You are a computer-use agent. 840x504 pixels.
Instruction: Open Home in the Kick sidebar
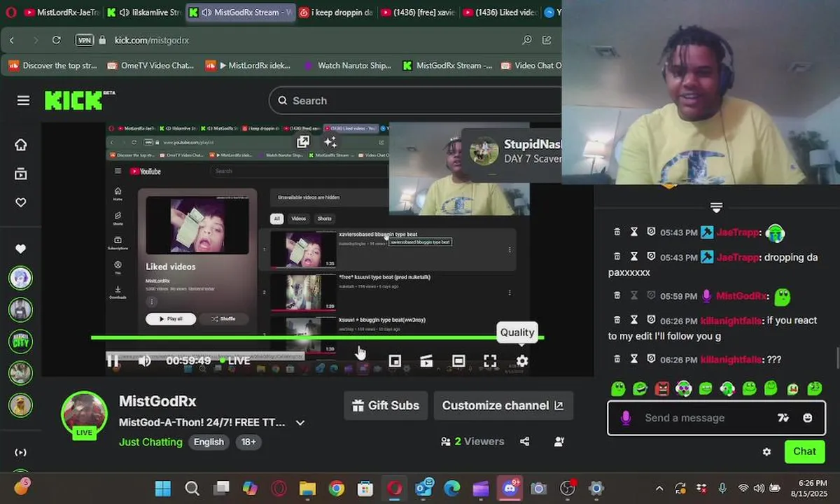21,145
